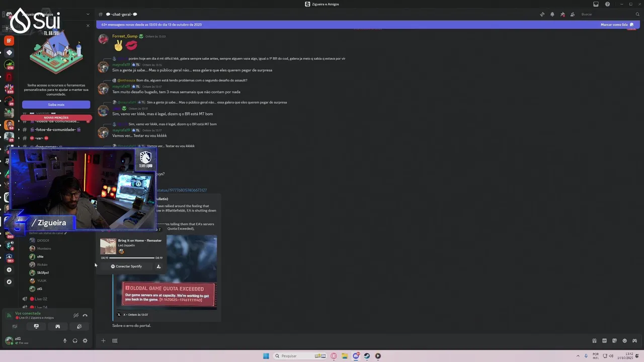Open the soundboard button

79,326
